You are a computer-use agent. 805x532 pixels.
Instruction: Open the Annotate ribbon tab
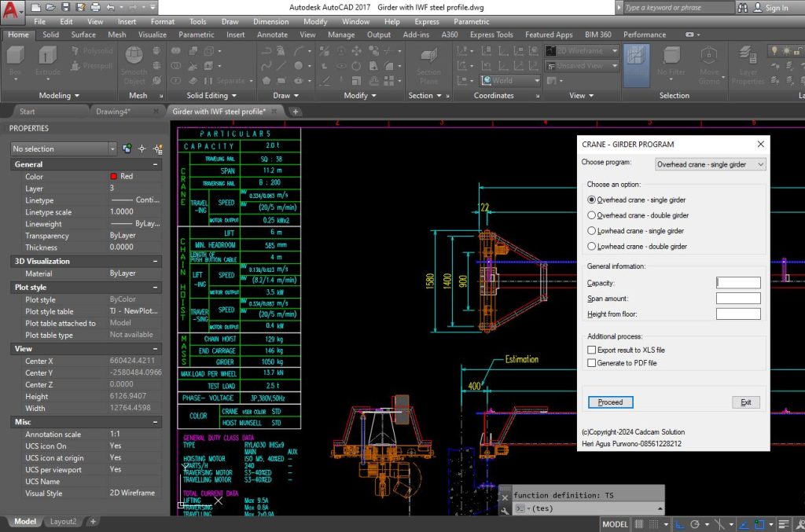tap(272, 35)
